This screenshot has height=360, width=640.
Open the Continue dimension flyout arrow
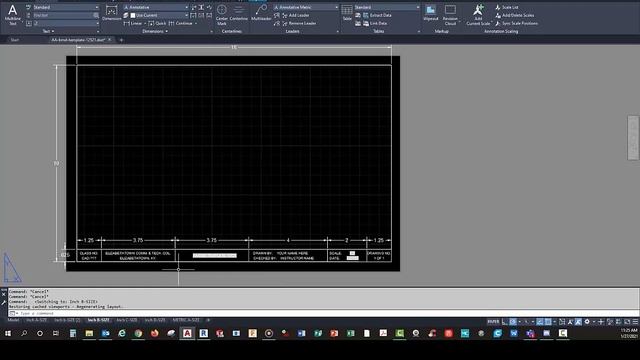pyautogui.click(x=196, y=23)
